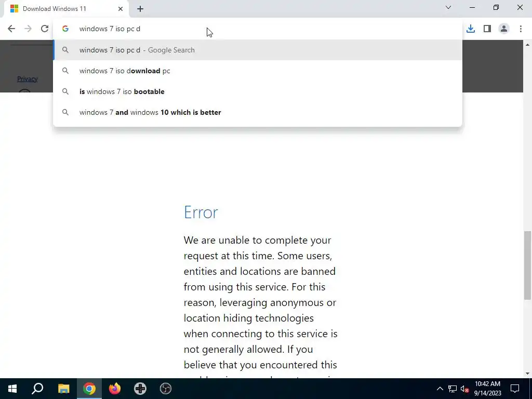Viewport: 532px width, 399px height.
Task: Open taskbar Search magnifier
Action: [37, 389]
